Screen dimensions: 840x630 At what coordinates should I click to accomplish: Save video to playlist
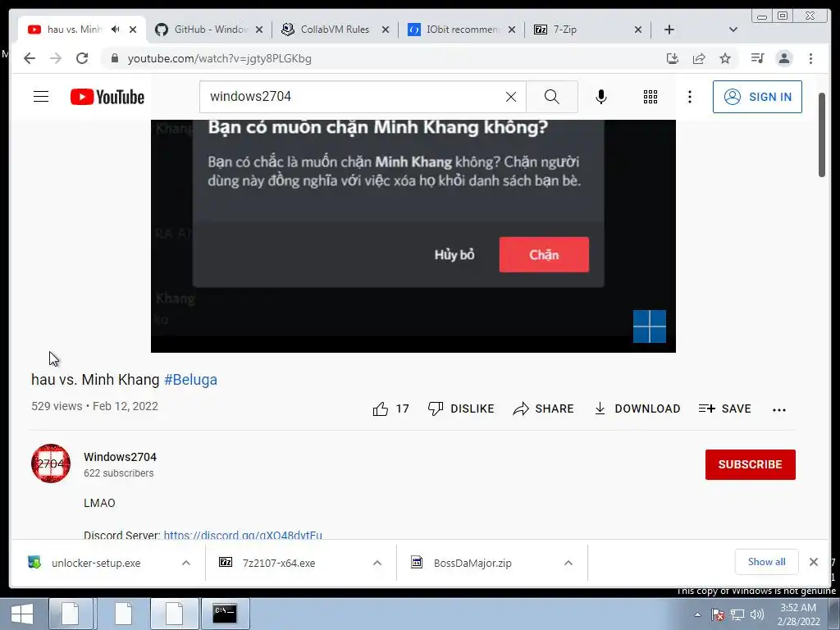725,409
